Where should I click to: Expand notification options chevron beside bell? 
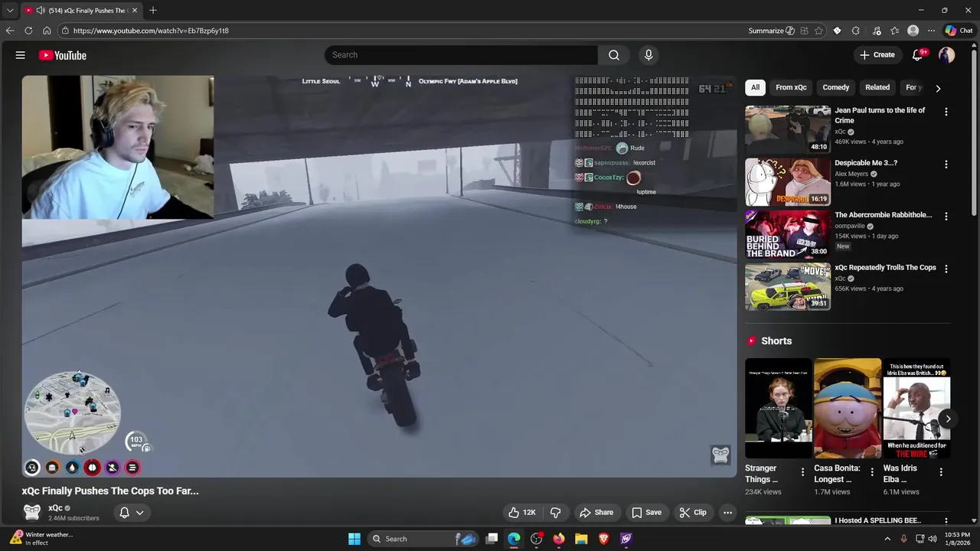click(x=139, y=513)
